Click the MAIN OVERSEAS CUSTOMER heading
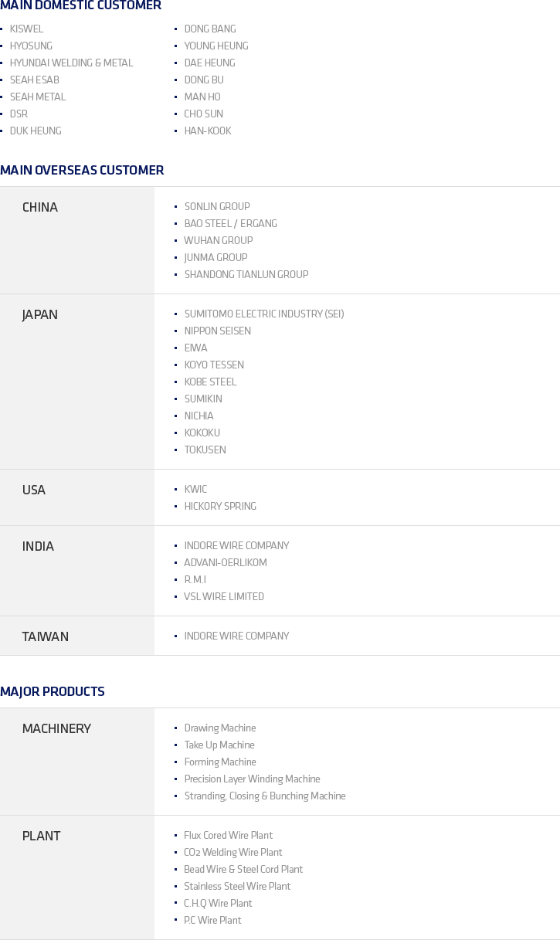The image size is (560, 940). pos(82,170)
